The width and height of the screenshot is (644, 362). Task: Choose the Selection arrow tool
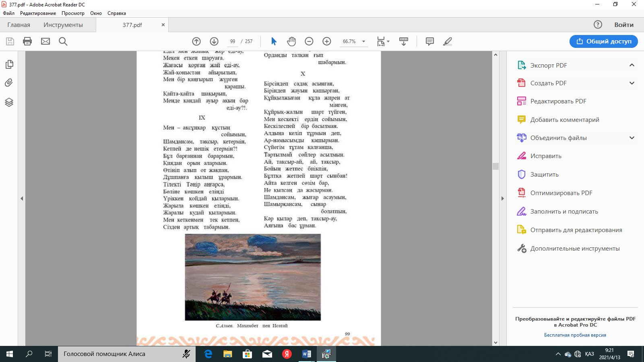pos(274,41)
